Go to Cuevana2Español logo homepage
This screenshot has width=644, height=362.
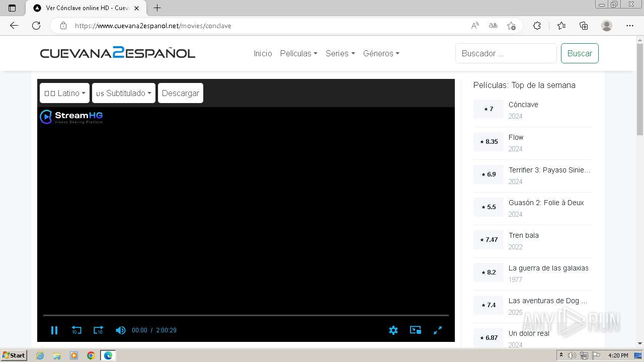118,53
